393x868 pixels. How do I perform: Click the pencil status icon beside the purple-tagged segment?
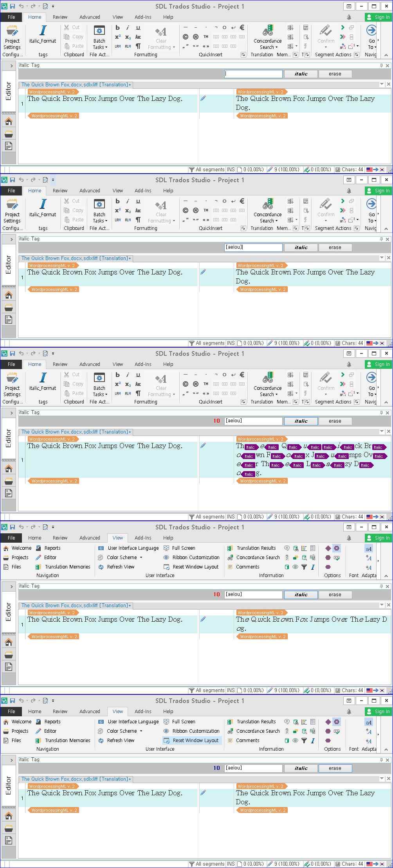(203, 445)
